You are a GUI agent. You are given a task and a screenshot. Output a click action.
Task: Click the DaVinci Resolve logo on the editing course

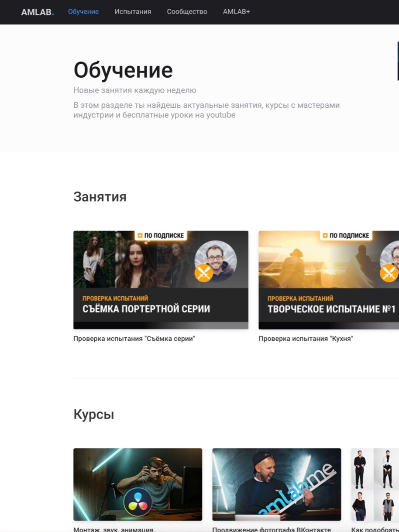point(138,502)
